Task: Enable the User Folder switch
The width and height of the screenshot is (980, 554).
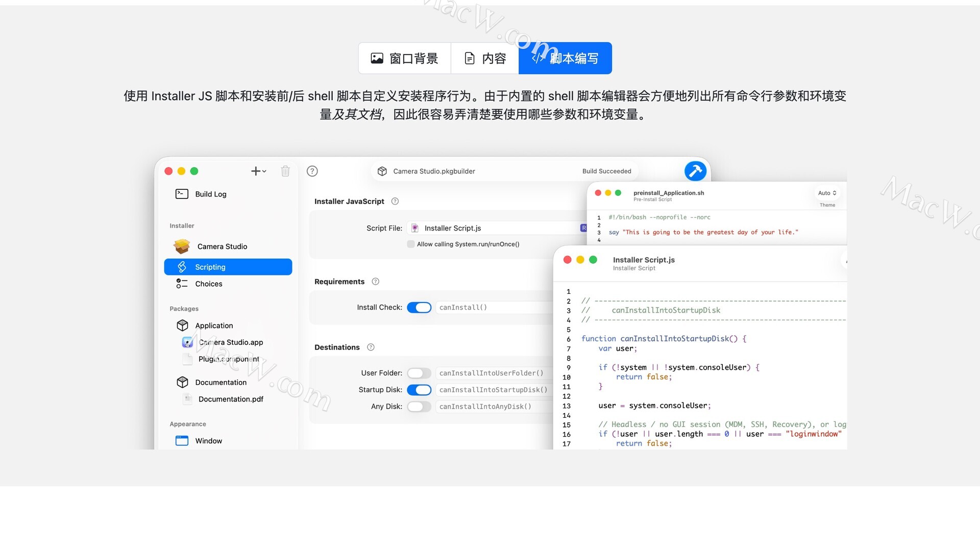Action: [x=419, y=373]
